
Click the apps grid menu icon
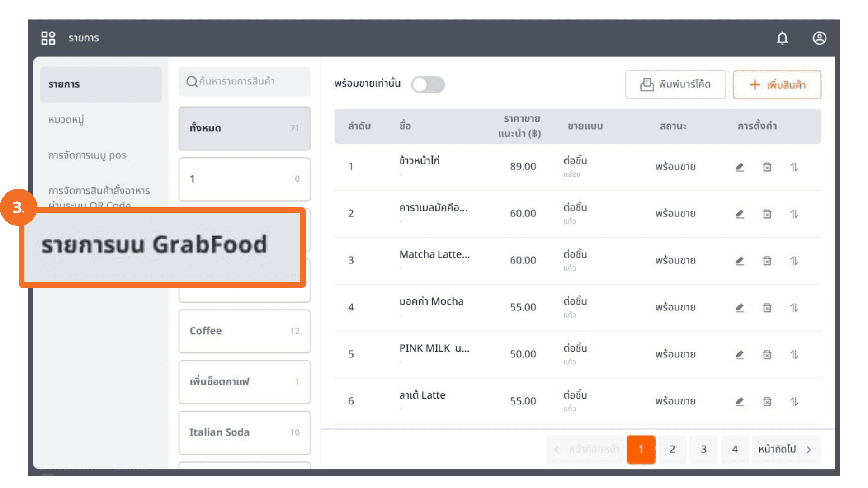pyautogui.click(x=48, y=38)
